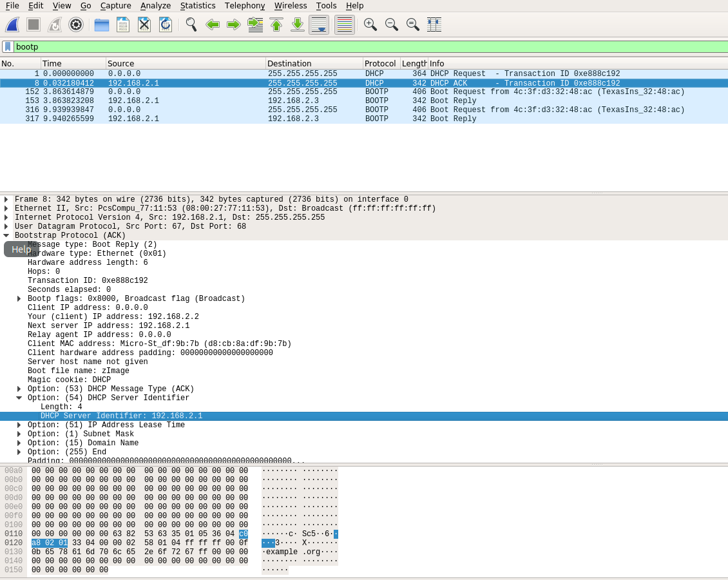Sort packets by Protocol column
728x580 pixels.
pyautogui.click(x=381, y=64)
